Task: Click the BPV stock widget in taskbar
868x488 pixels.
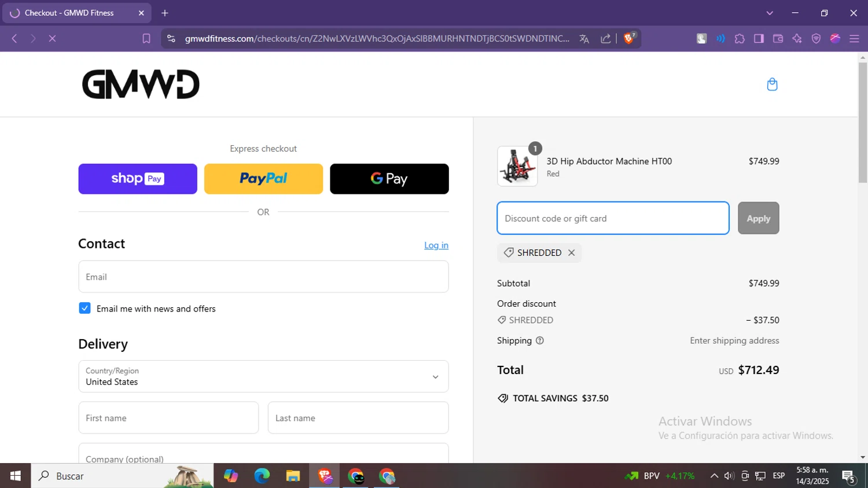Action: coord(660,476)
